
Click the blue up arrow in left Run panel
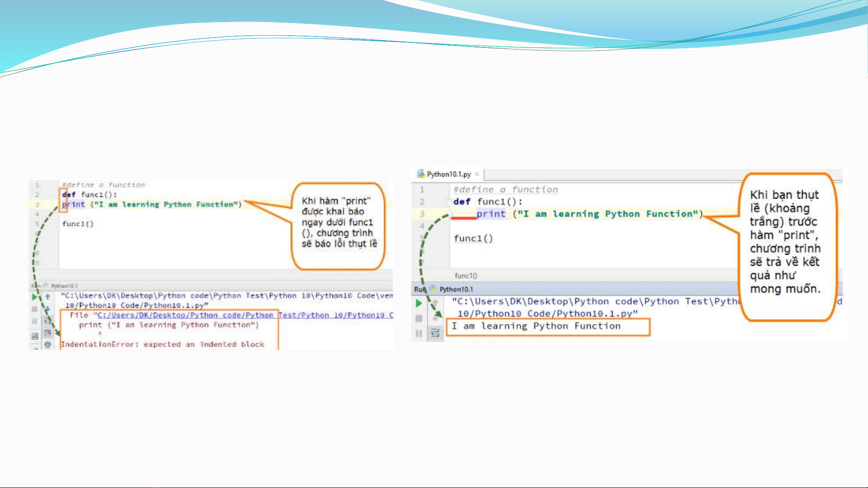click(47, 297)
